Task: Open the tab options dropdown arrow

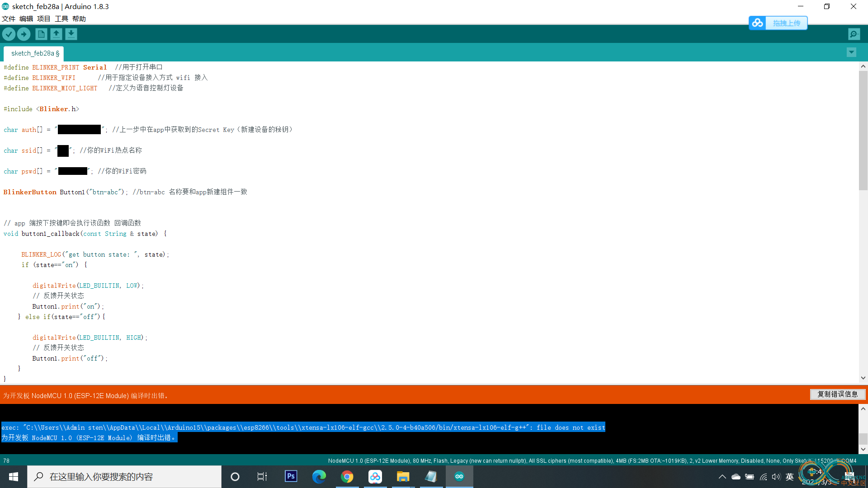Action: (x=851, y=52)
